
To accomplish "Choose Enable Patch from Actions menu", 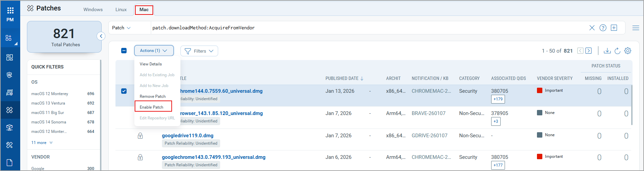I will tap(151, 107).
